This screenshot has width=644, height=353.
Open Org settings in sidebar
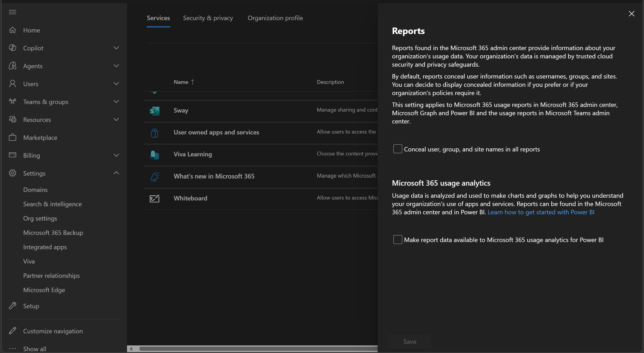[x=40, y=218]
